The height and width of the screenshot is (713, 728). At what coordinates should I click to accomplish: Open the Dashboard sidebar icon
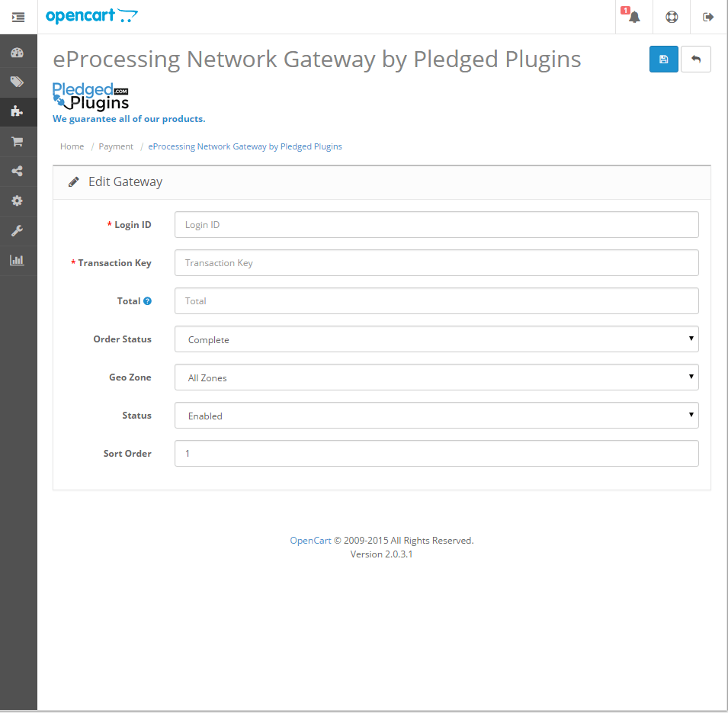pos(17,53)
